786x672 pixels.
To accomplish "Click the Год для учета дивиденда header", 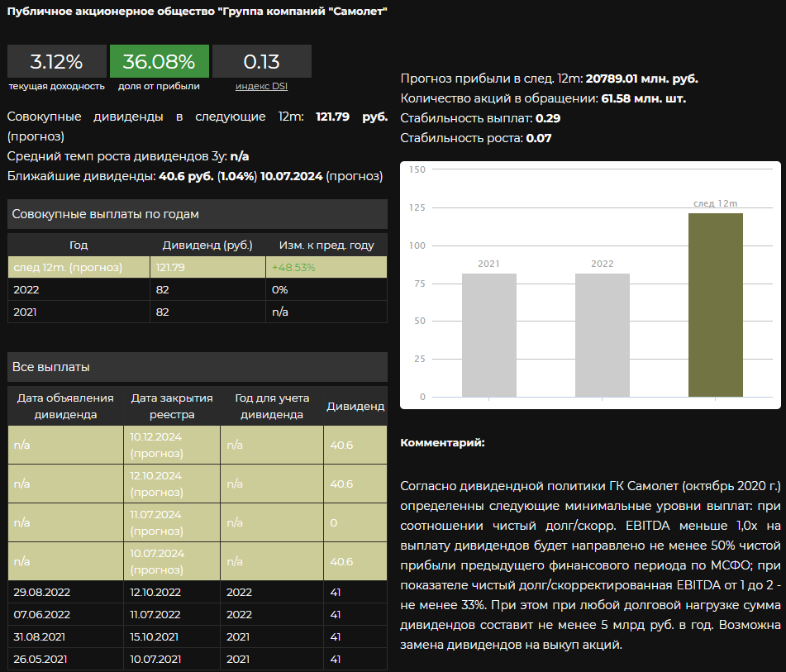I will click(271, 406).
